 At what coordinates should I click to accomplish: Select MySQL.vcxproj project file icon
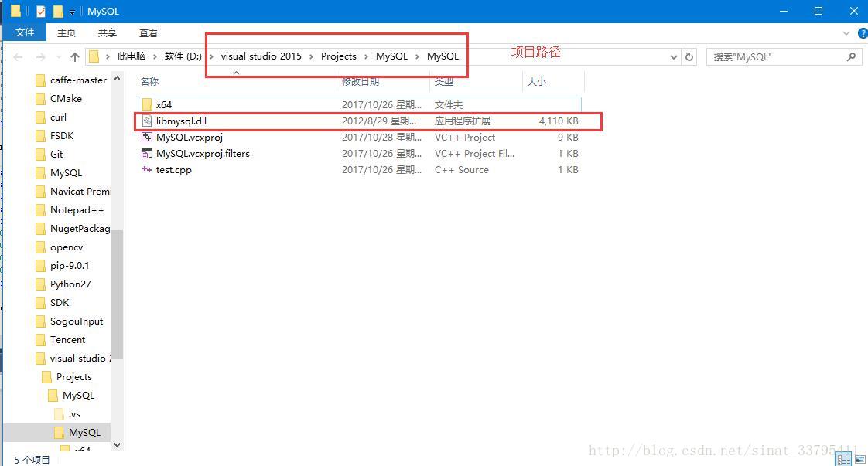(x=147, y=137)
